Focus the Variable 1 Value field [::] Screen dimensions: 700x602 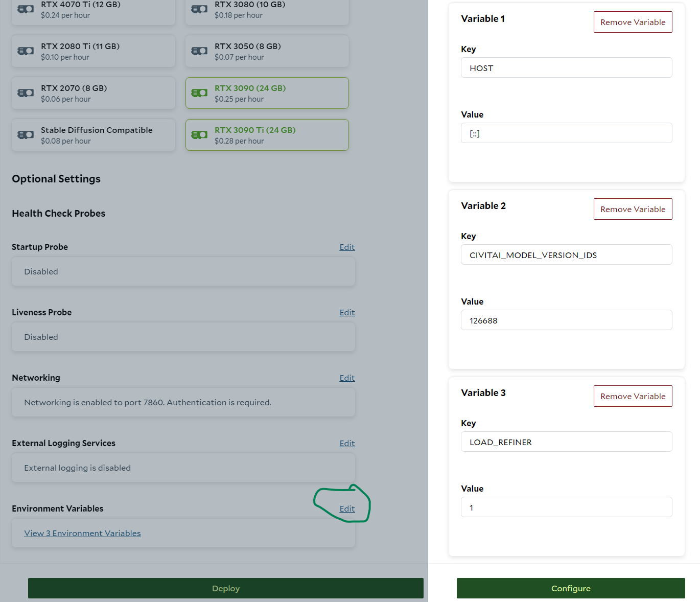tap(566, 133)
